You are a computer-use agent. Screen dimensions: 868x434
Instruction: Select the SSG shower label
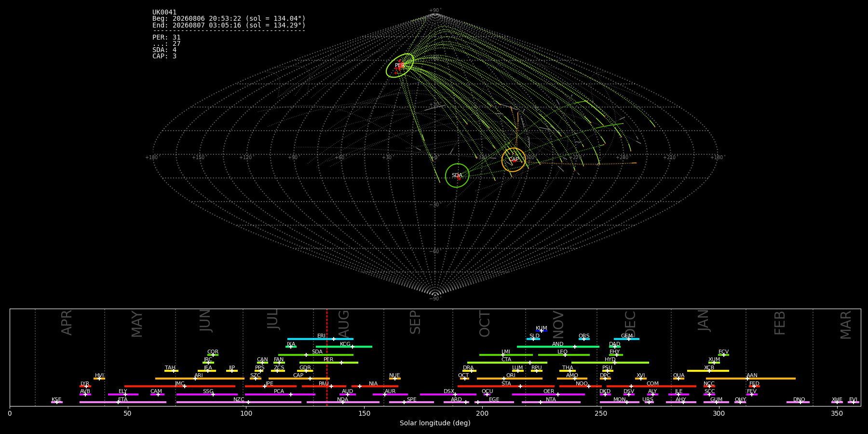208,392
